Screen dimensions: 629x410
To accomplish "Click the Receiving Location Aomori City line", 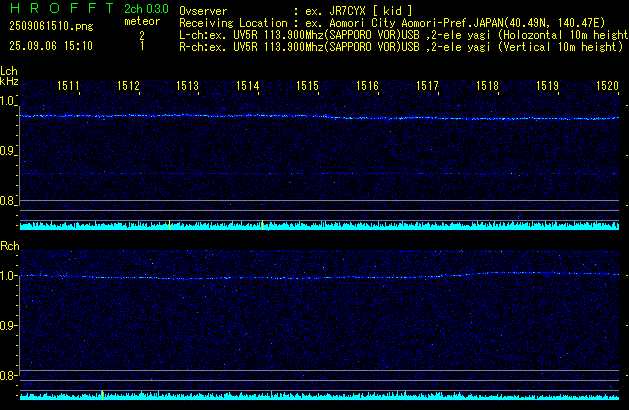I will (x=392, y=23).
